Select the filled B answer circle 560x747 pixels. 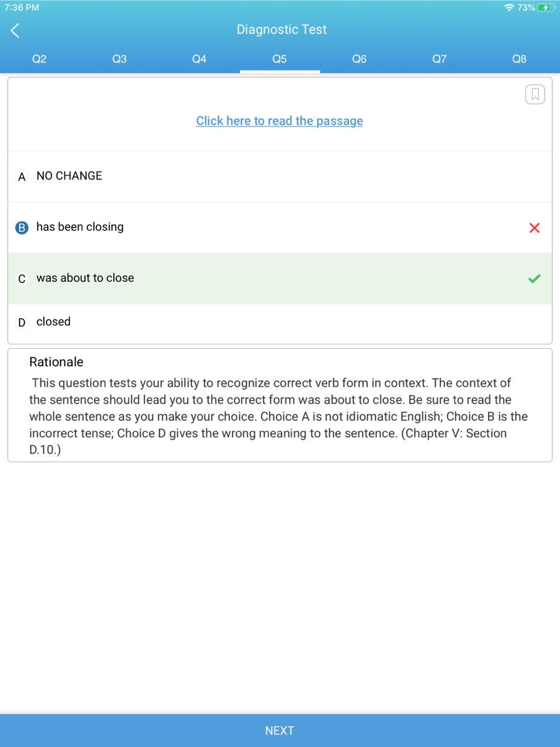click(22, 228)
